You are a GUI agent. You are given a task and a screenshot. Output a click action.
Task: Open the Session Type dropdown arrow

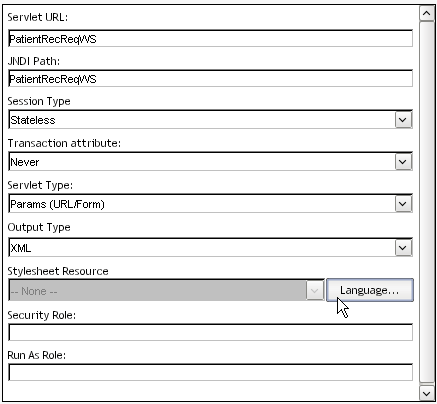pos(403,119)
